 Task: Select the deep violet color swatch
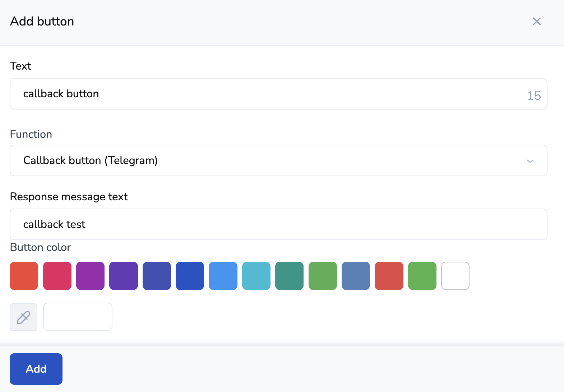pos(124,276)
